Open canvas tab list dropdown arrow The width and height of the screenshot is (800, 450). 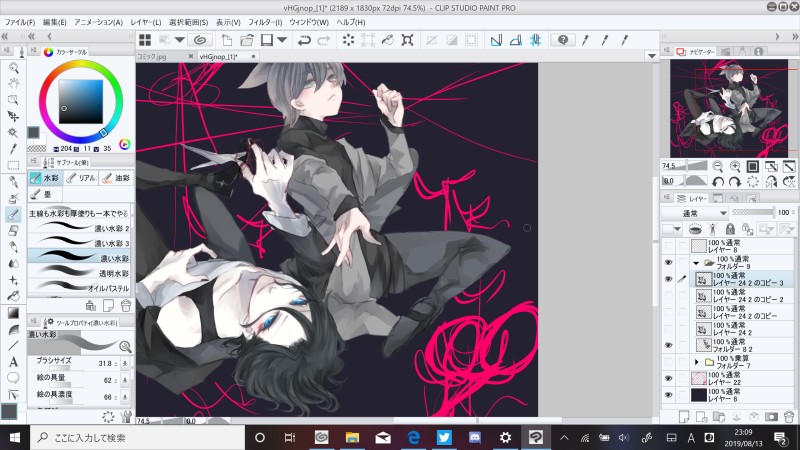(652, 56)
